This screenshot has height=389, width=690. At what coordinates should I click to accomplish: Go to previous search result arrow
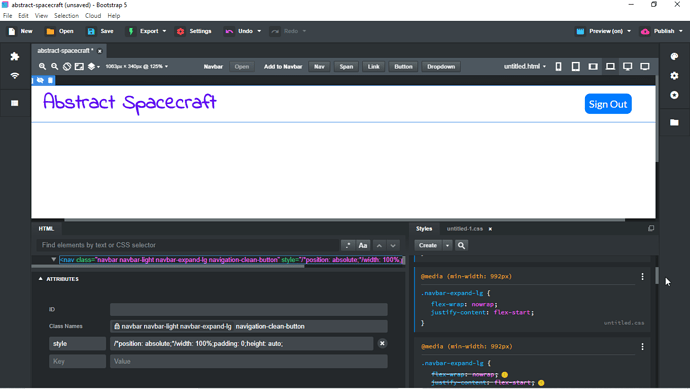tap(379, 246)
